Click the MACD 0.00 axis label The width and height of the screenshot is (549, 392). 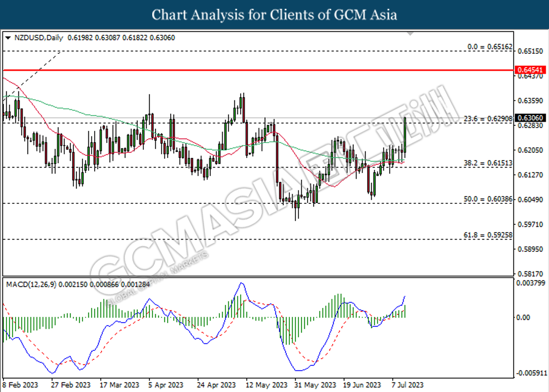[x=523, y=317]
